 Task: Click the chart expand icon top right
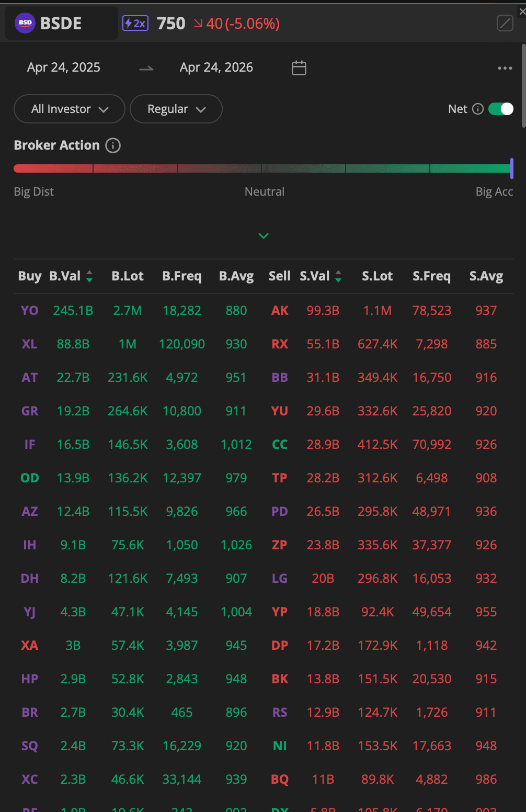pos(504,24)
